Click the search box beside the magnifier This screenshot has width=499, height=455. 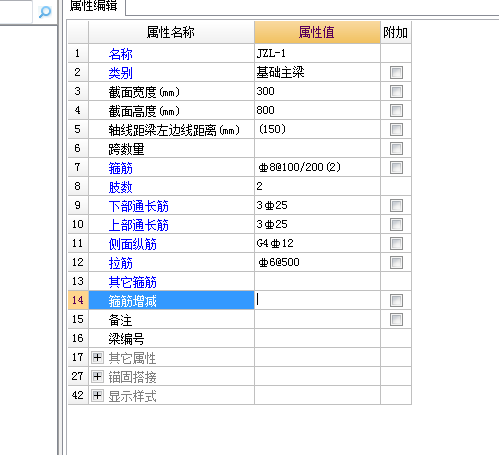coord(16,12)
